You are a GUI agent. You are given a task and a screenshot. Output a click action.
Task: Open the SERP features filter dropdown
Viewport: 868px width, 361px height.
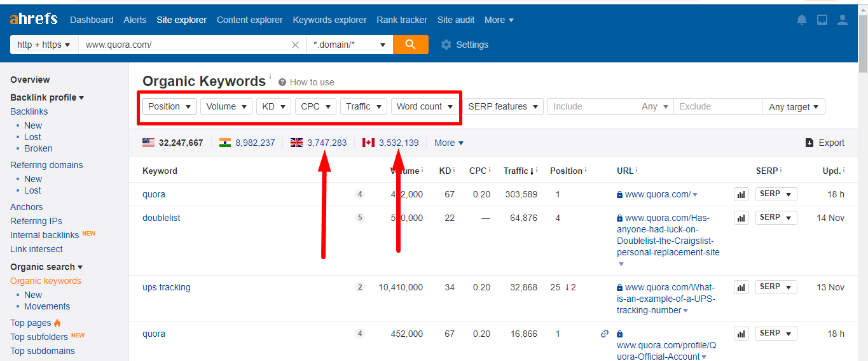(x=503, y=106)
